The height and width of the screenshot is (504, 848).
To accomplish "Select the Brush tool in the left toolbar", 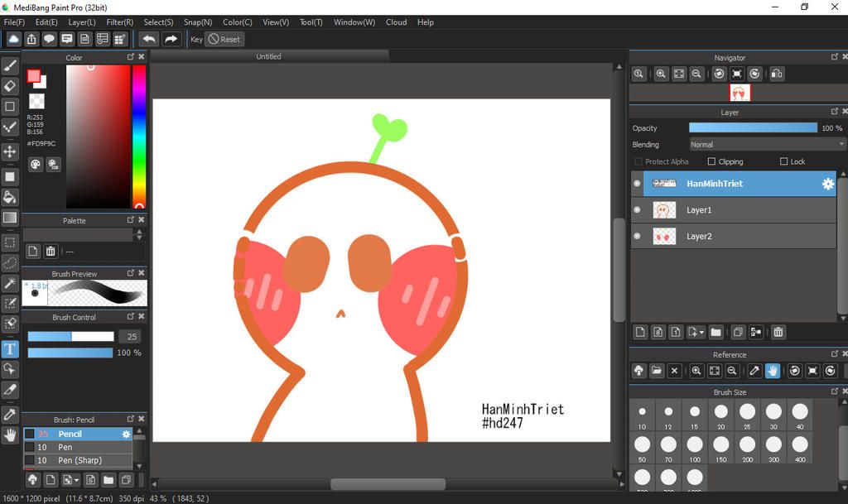I will (10, 65).
